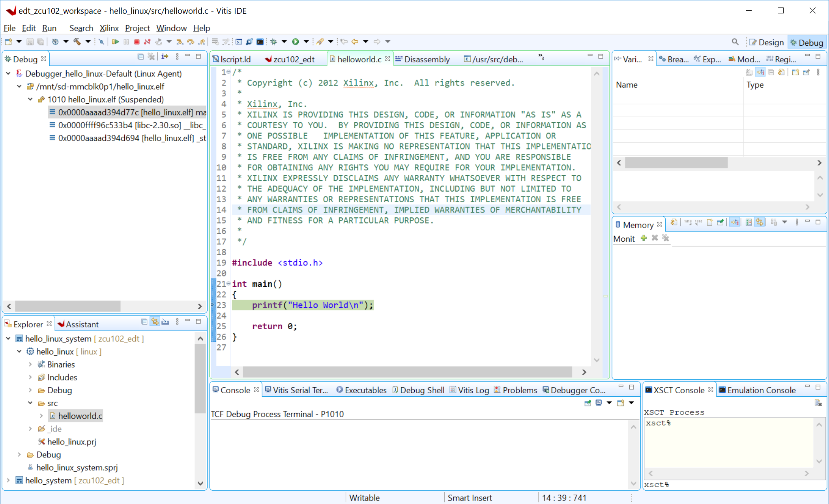
Task: Select the libc-2.30.so stack frame
Action: click(128, 125)
